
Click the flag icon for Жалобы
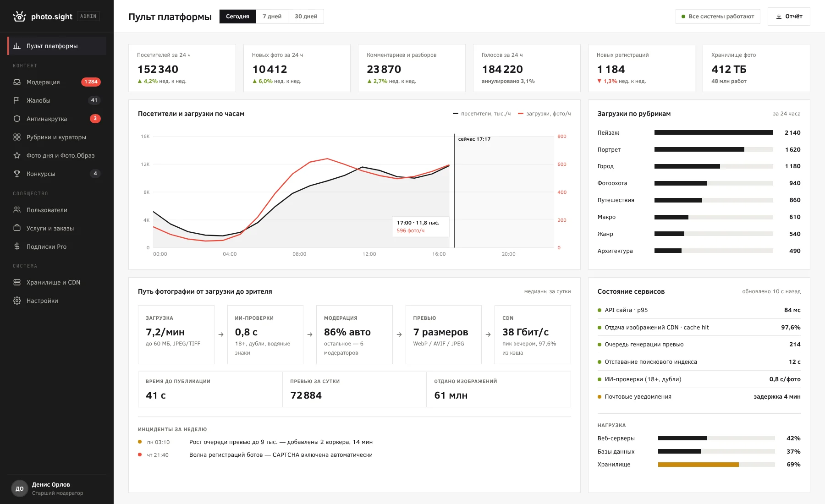coord(17,100)
